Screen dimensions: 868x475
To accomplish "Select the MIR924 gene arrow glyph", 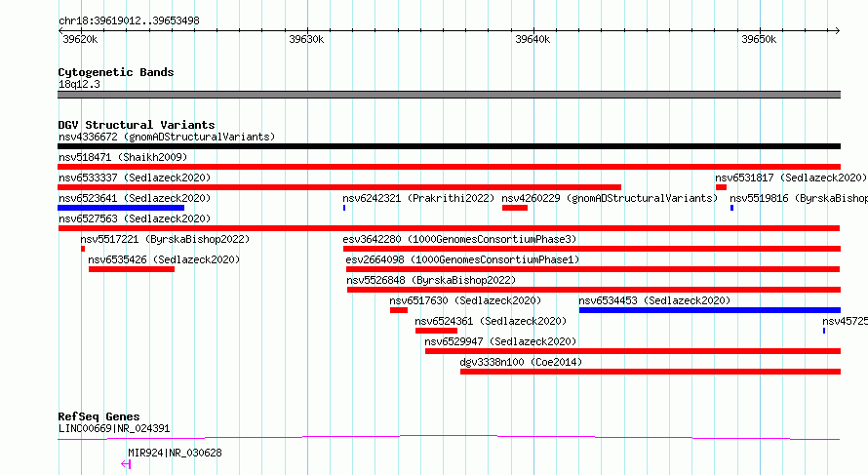I will (126, 464).
